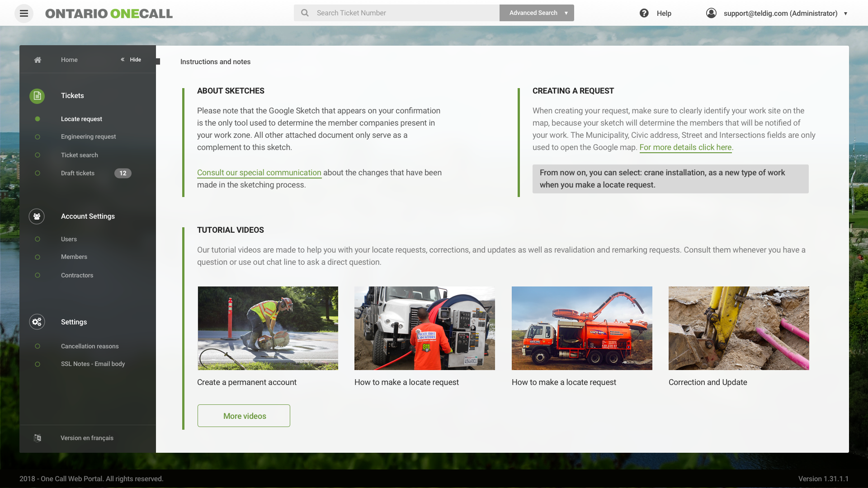The image size is (868, 488).
Task: Open the hamburger menu icon
Action: pos(24,14)
